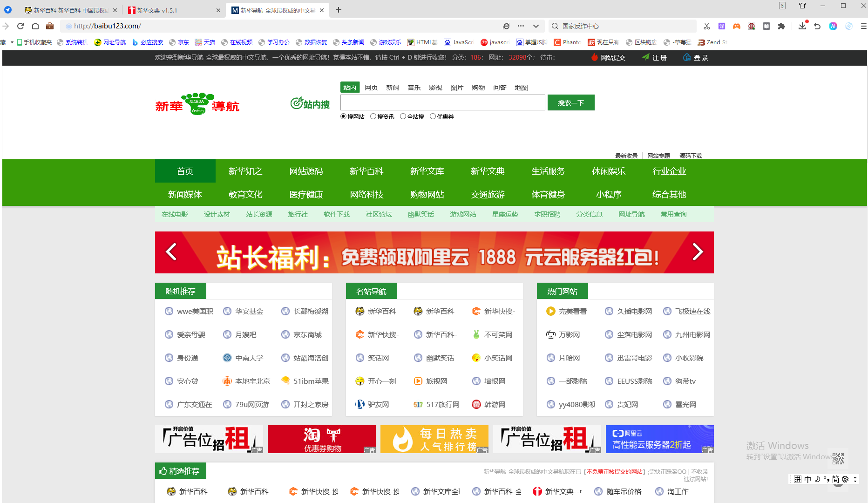Switch to the 新华百科 browser tab
The width and height of the screenshot is (868, 503).
click(71, 10)
